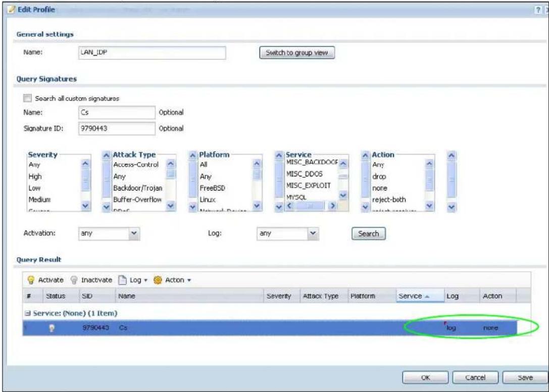Select MYSQL in Service list
The height and width of the screenshot is (392, 549).
click(x=296, y=197)
